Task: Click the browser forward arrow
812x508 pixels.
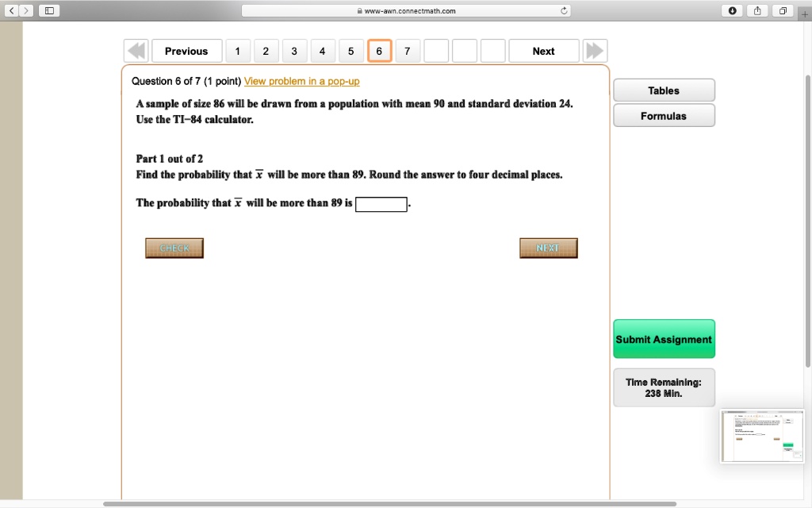Action: pyautogui.click(x=25, y=10)
